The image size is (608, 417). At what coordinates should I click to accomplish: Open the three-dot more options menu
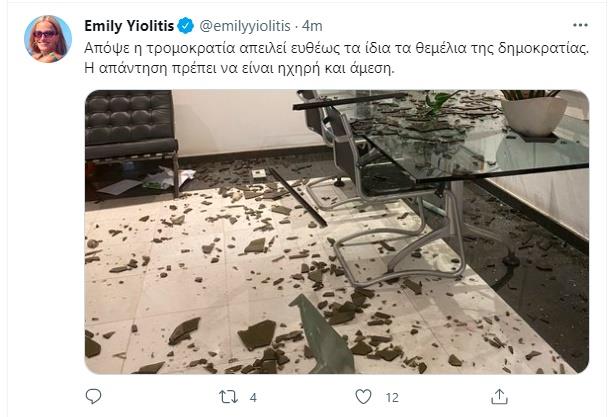(x=580, y=25)
